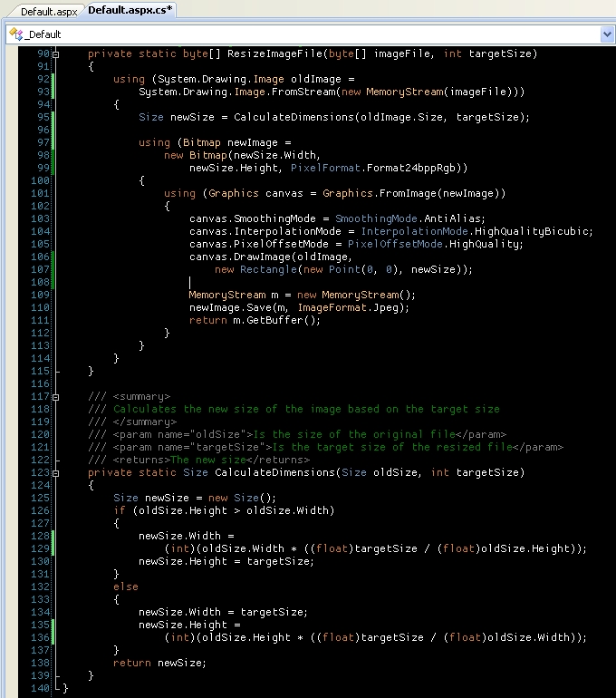
Task: Click the param name="oldSize" comment line
Action: [296, 434]
